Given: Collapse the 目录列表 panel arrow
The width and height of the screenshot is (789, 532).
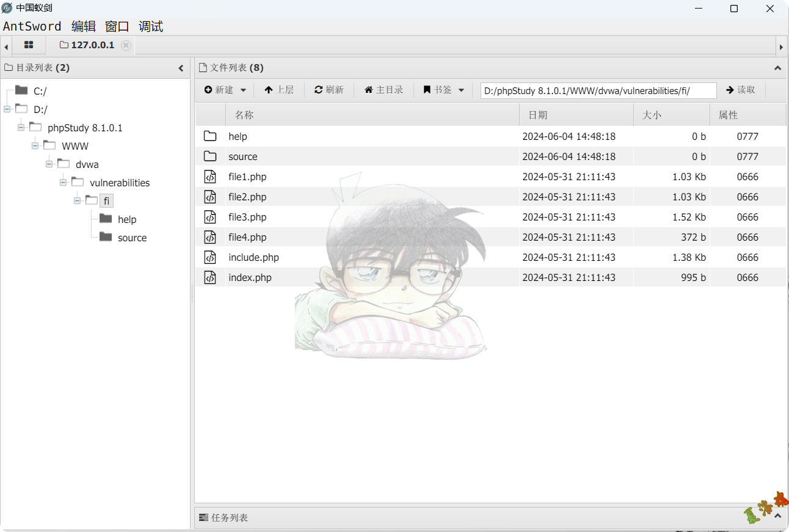Looking at the screenshot, I should (x=181, y=68).
